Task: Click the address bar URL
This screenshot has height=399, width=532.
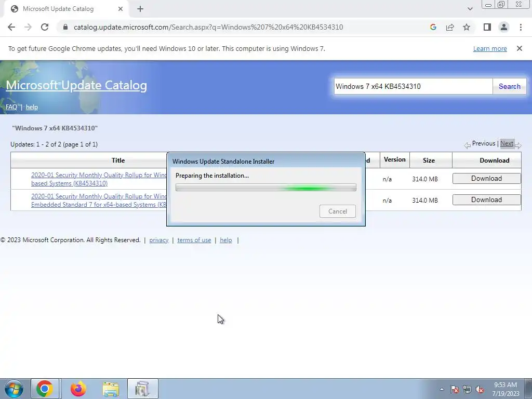Action: point(208,27)
